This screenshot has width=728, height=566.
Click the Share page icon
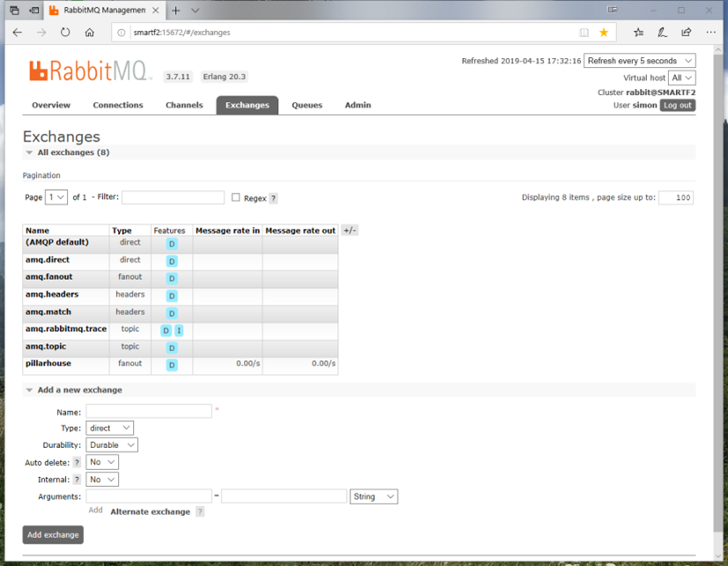(687, 33)
